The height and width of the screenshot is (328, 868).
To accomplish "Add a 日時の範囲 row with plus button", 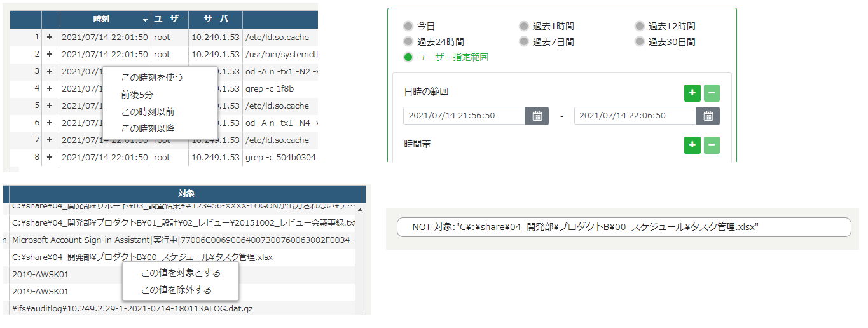I will pyautogui.click(x=692, y=93).
